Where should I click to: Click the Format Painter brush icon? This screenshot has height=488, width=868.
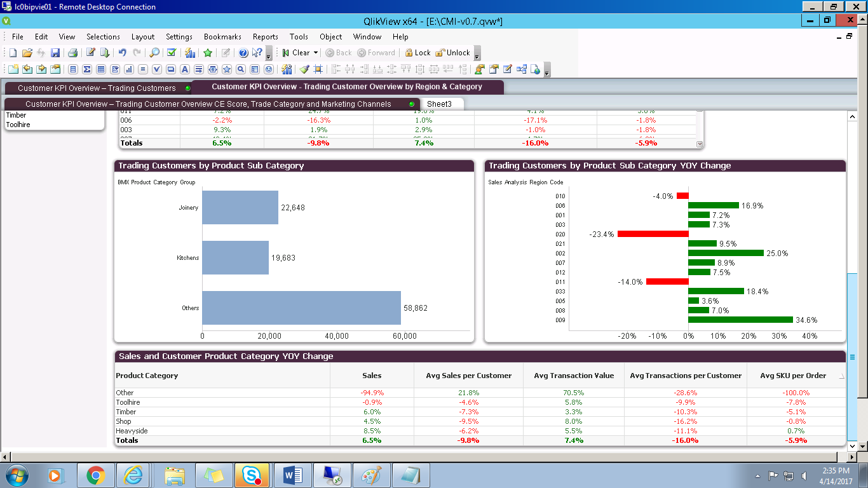click(304, 69)
